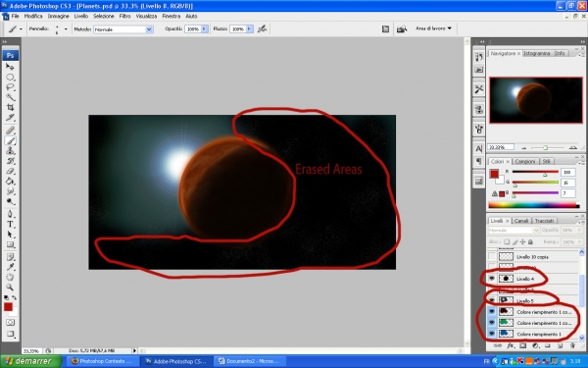Add a layer mask
Viewport: 588px width, 368px height.
pyautogui.click(x=522, y=345)
